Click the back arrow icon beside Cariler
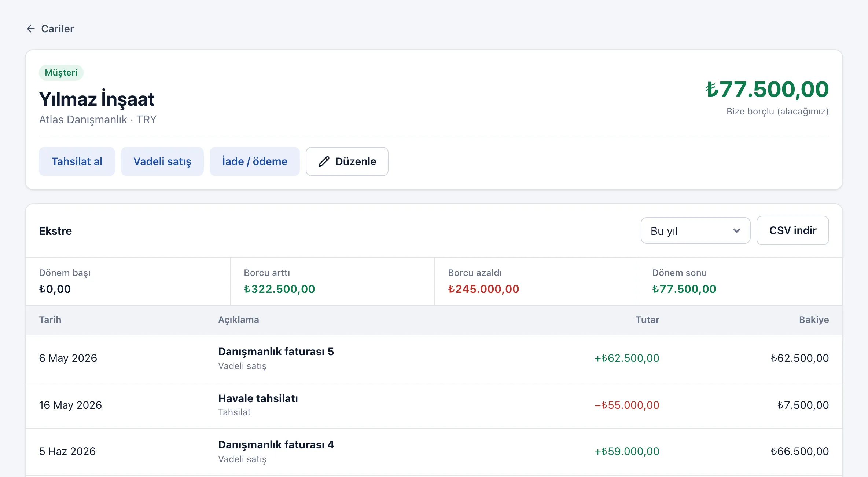The width and height of the screenshot is (868, 477). coord(31,29)
